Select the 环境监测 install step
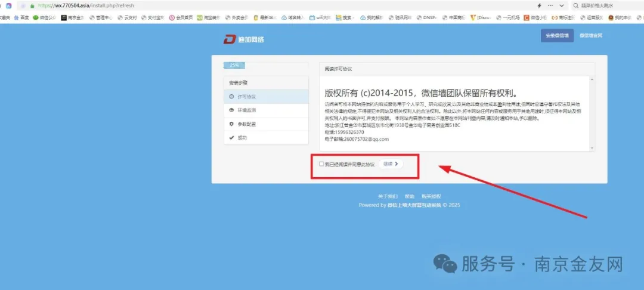Screen dimensions: 644x290 pyautogui.click(x=266, y=110)
